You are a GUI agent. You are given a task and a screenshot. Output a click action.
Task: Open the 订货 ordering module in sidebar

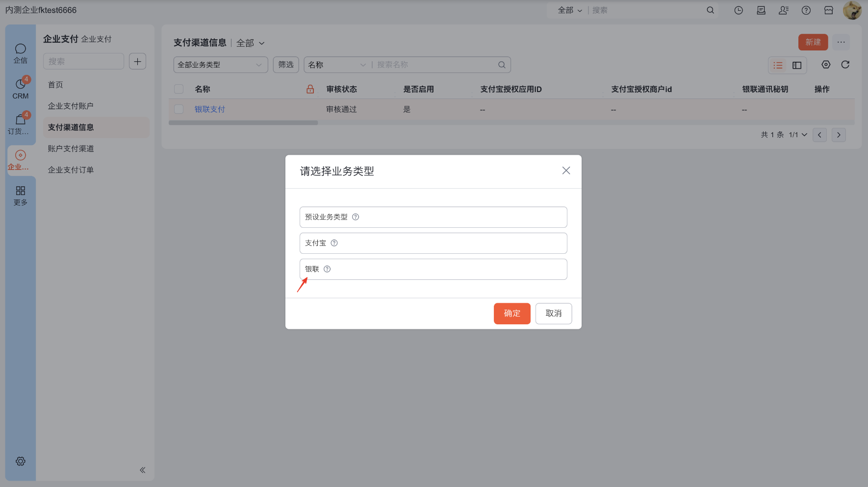pyautogui.click(x=21, y=124)
